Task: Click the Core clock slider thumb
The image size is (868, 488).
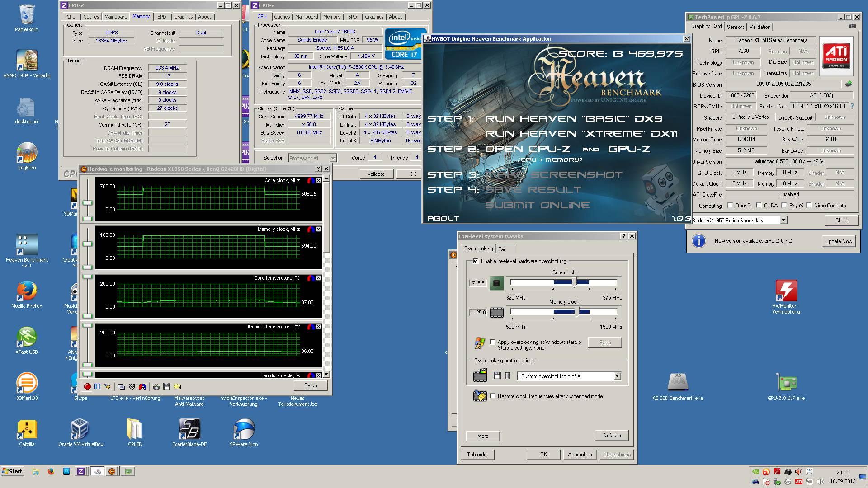Action: point(574,282)
